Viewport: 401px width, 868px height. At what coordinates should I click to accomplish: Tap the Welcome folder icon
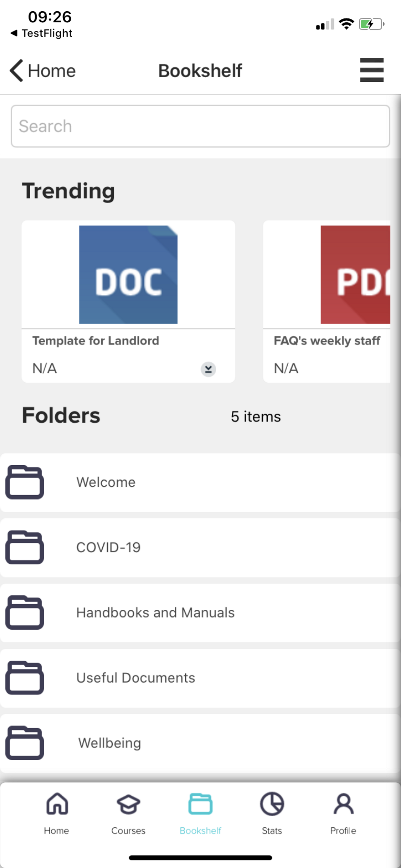click(x=25, y=482)
